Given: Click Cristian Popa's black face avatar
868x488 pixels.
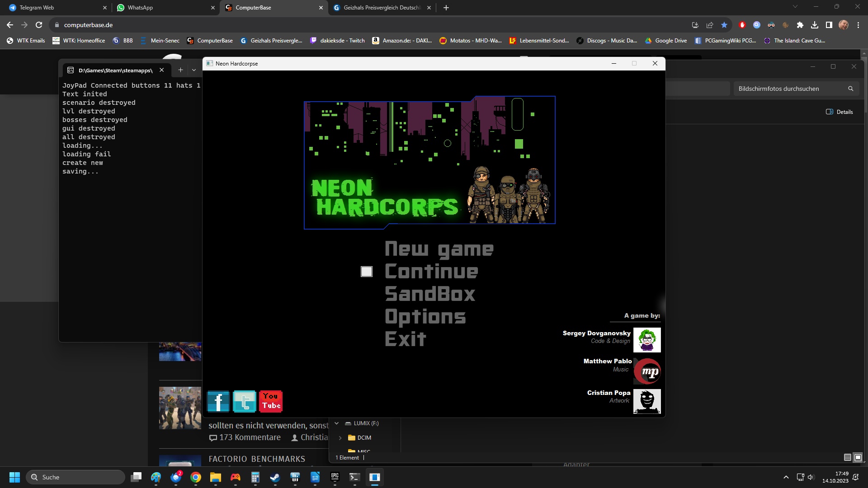Looking at the screenshot, I should [647, 401].
